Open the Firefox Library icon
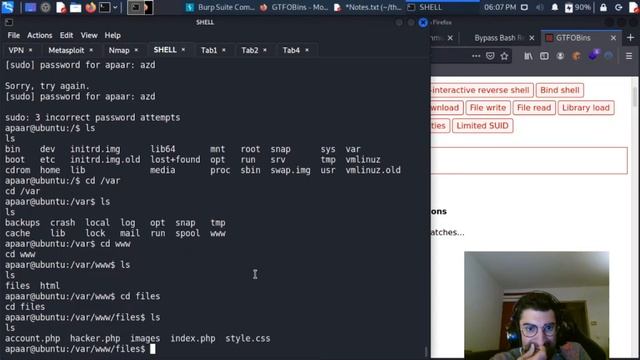The width and height of the screenshot is (640, 360). [528, 56]
